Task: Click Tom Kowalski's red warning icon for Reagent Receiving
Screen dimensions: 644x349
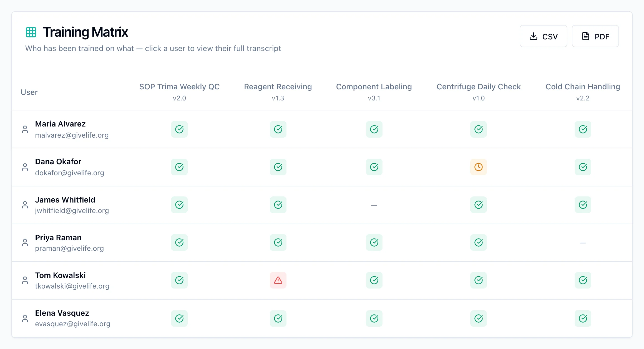Action: [x=278, y=280]
